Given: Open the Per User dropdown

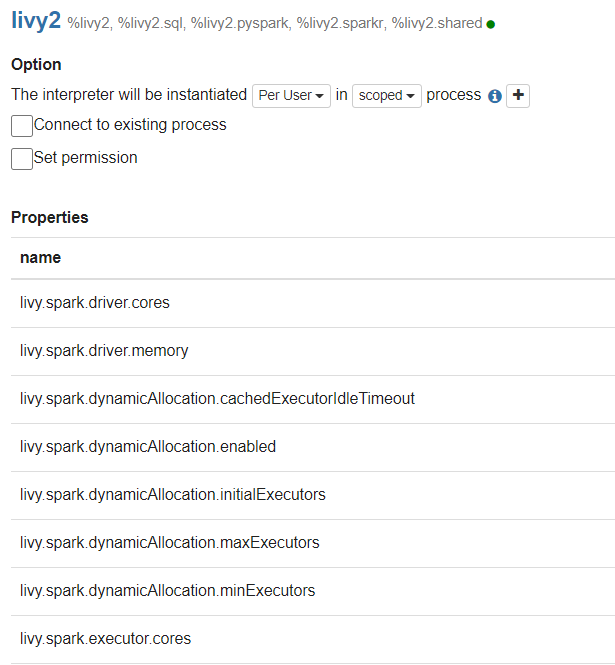Looking at the screenshot, I should (291, 95).
